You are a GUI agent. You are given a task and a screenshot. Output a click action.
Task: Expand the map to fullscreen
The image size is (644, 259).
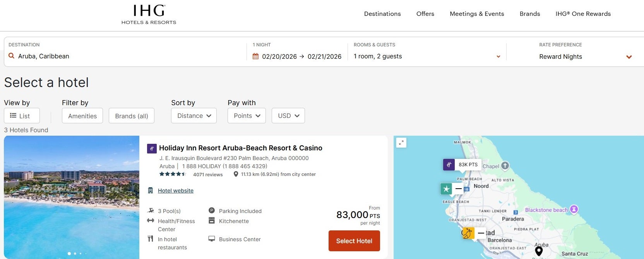coord(401,143)
